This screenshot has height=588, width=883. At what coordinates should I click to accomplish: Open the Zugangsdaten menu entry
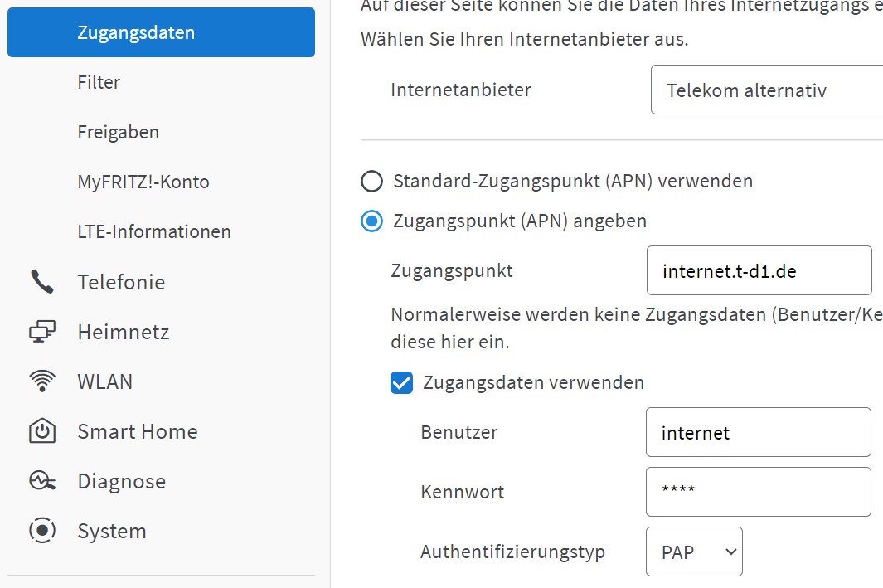click(x=161, y=32)
